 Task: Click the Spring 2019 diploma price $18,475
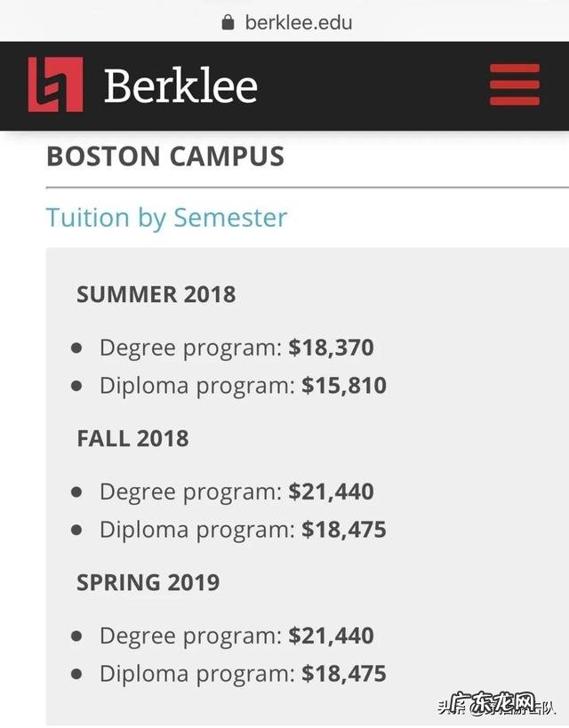344,674
